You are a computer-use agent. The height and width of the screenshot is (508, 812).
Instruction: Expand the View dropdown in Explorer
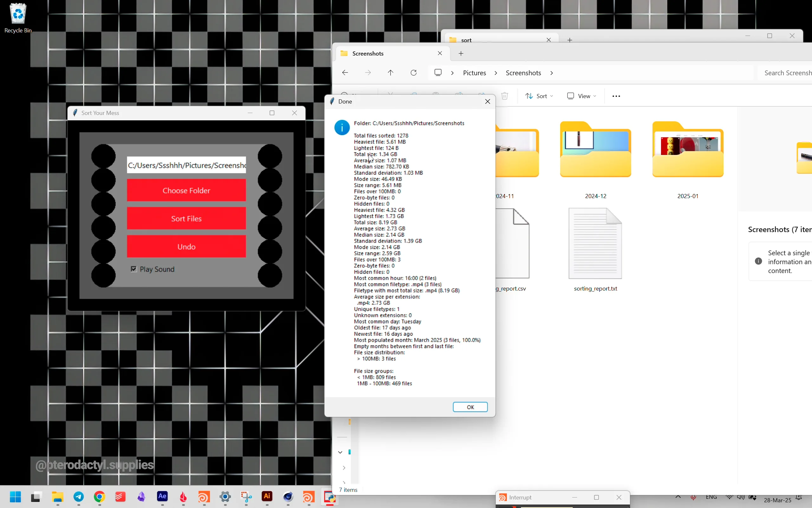tap(581, 96)
